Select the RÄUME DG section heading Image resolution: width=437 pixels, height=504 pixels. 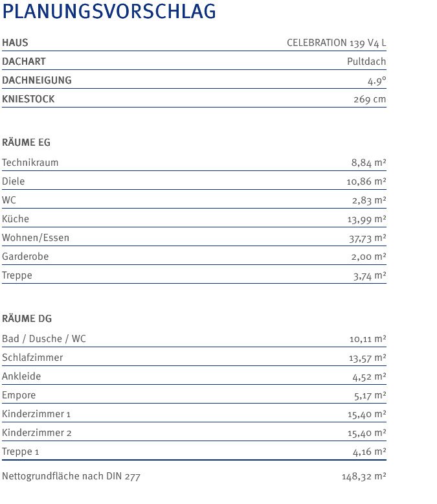point(27,318)
